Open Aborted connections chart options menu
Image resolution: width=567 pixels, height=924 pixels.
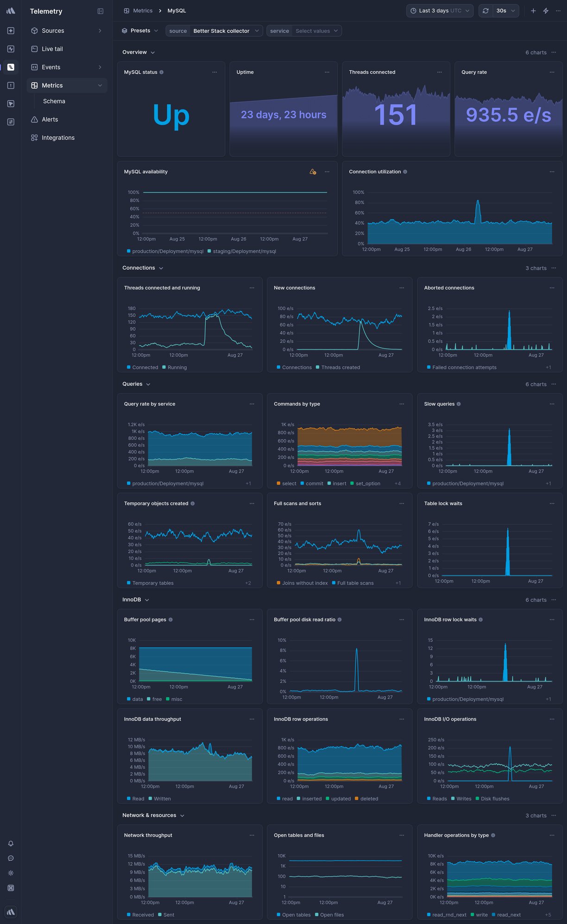coord(552,288)
